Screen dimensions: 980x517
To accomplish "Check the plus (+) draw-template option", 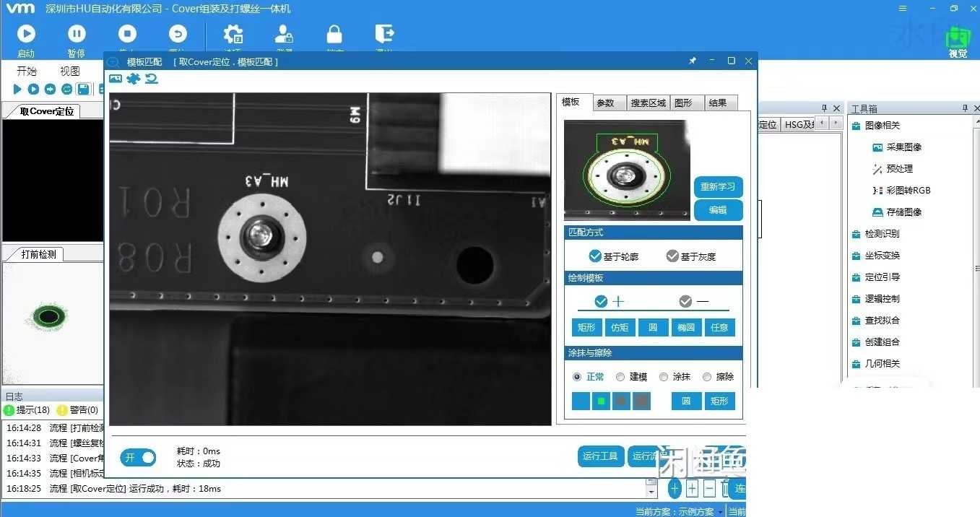I will (x=601, y=301).
